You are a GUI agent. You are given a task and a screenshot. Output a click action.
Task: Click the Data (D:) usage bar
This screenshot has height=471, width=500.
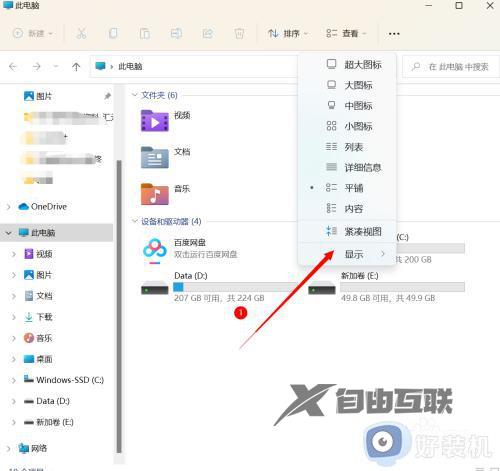coord(235,287)
